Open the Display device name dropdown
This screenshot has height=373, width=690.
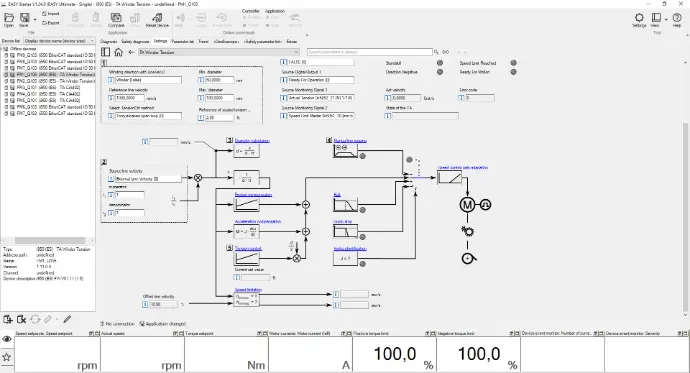coord(59,41)
